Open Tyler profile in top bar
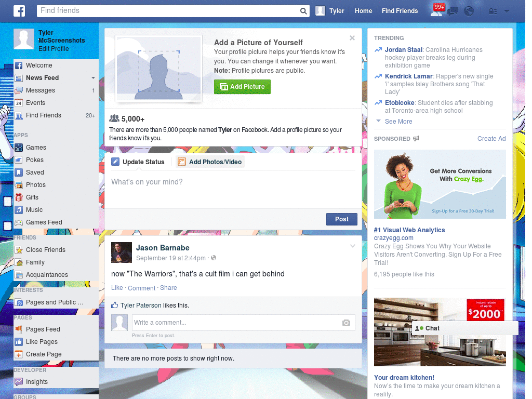The height and width of the screenshot is (399, 532). [330, 11]
